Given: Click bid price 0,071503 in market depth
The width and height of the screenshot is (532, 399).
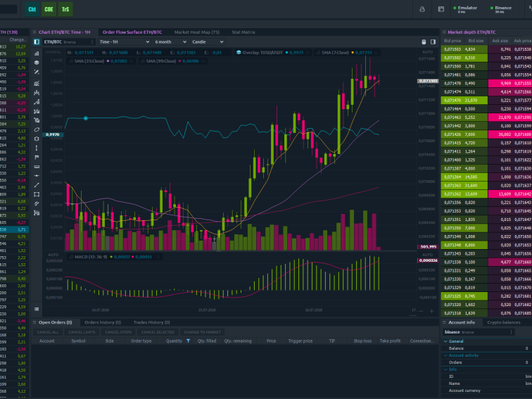Looking at the screenshot, I should (452, 49).
